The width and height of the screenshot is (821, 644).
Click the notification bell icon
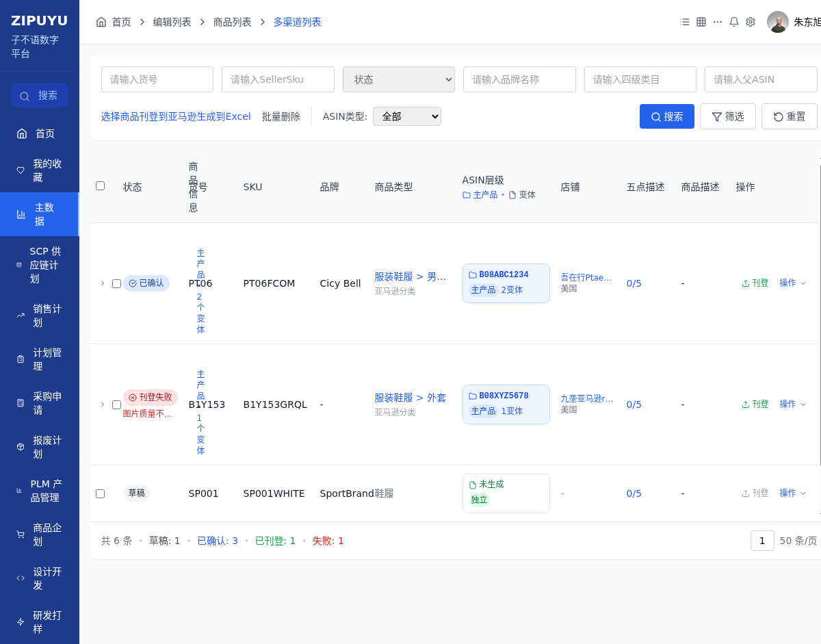(x=734, y=22)
